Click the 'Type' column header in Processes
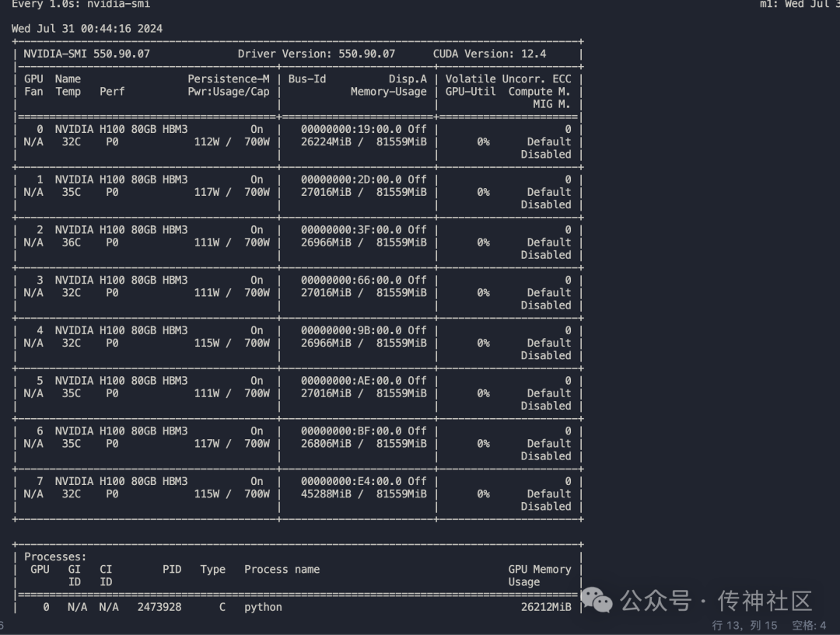The image size is (840, 635). coord(212,570)
